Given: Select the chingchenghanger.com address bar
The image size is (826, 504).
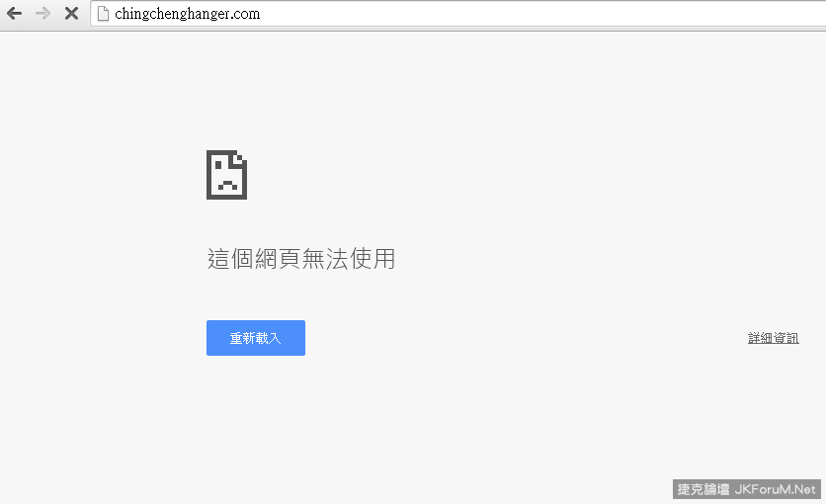Looking at the screenshot, I should coord(187,14).
